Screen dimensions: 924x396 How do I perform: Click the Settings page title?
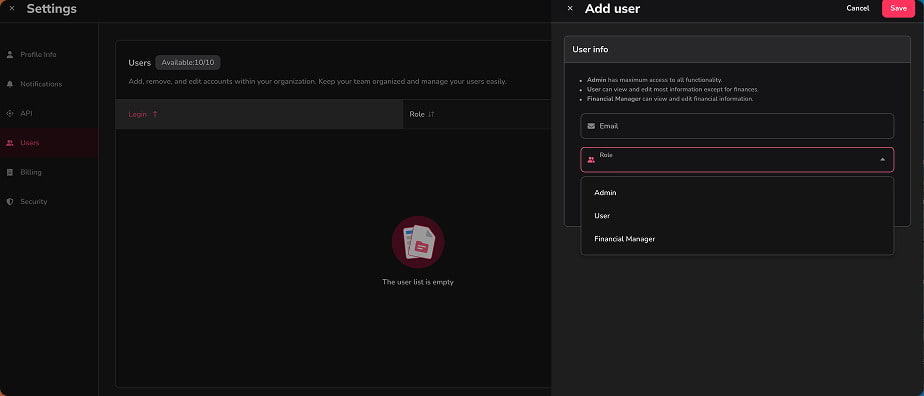click(51, 9)
